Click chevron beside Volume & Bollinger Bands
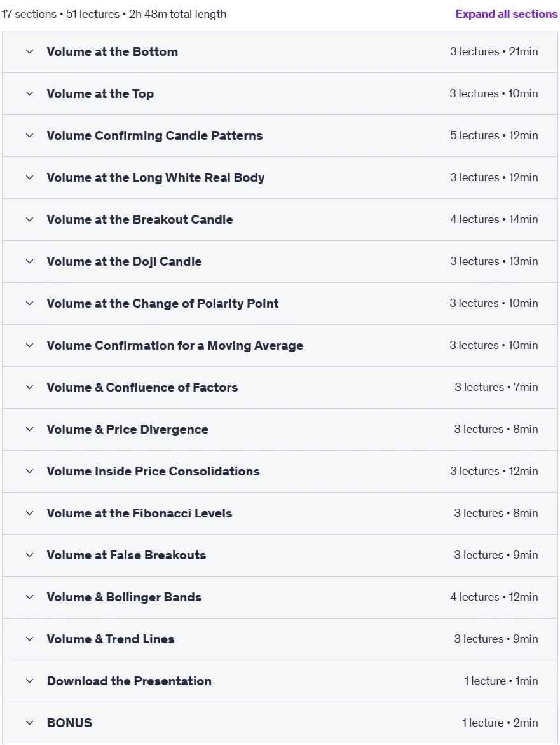 pos(29,598)
